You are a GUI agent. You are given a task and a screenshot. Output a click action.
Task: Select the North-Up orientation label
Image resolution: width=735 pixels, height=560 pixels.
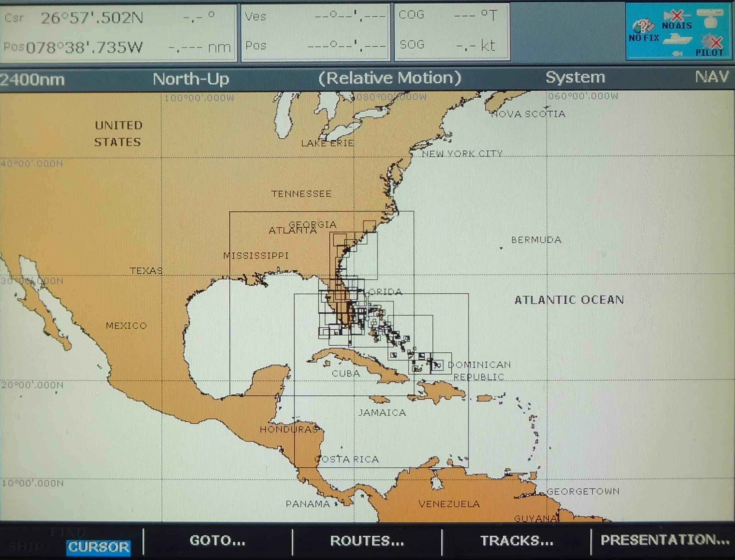(x=191, y=79)
